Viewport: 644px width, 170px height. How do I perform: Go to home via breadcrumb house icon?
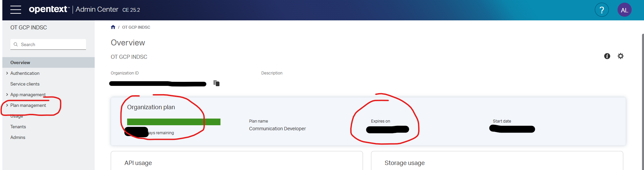tap(113, 27)
